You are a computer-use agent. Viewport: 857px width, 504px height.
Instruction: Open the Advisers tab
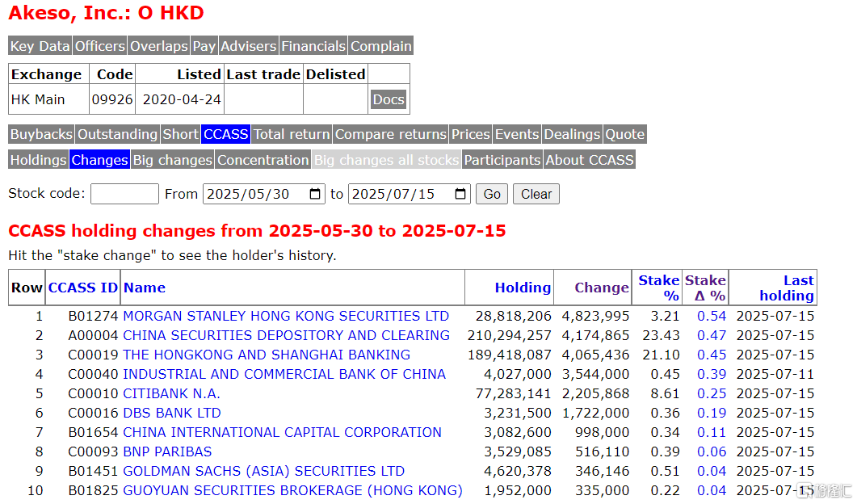pyautogui.click(x=249, y=46)
